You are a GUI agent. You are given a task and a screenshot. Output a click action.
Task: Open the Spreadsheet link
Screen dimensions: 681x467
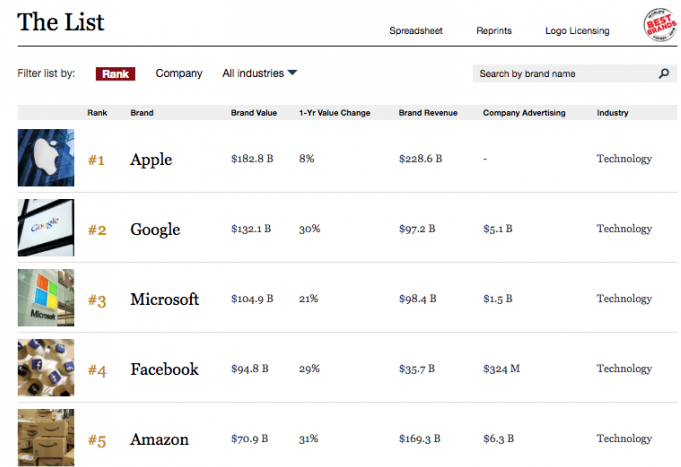[417, 31]
